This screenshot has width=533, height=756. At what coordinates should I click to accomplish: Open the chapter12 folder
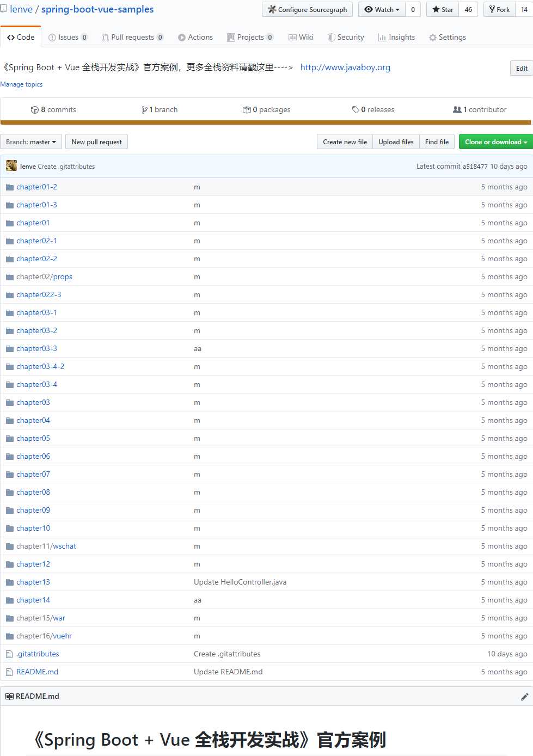tap(33, 564)
